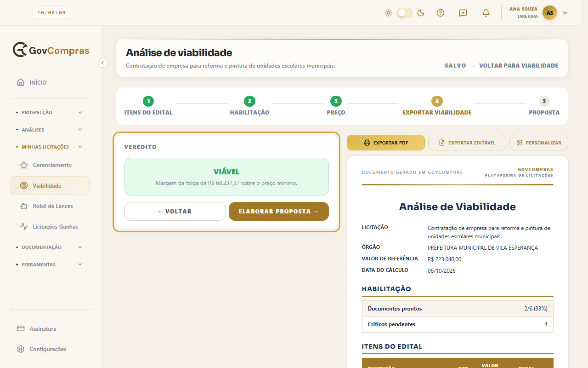
Task: Go to step 3 Preço
Action: click(336, 106)
